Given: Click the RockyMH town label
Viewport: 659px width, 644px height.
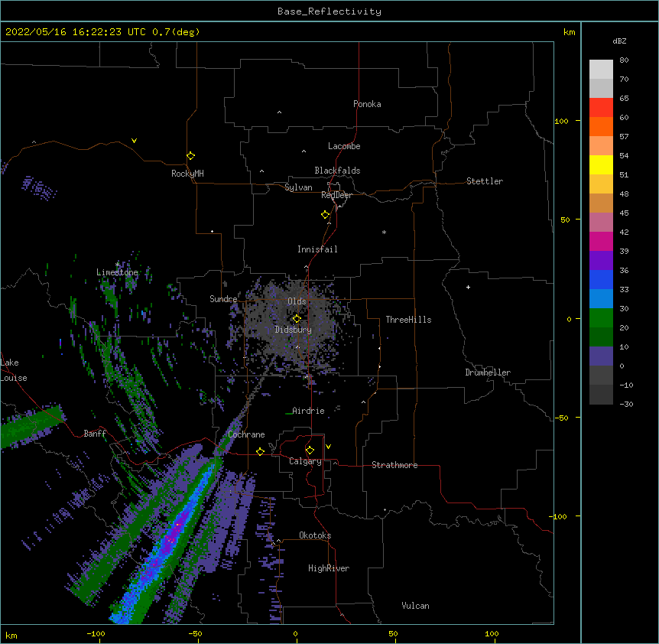Looking at the screenshot, I should (187, 174).
